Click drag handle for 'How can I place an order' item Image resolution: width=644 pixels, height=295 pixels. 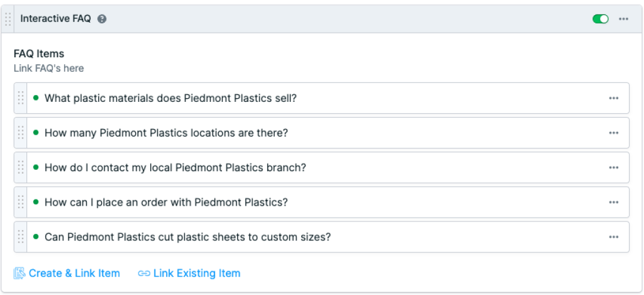21,202
